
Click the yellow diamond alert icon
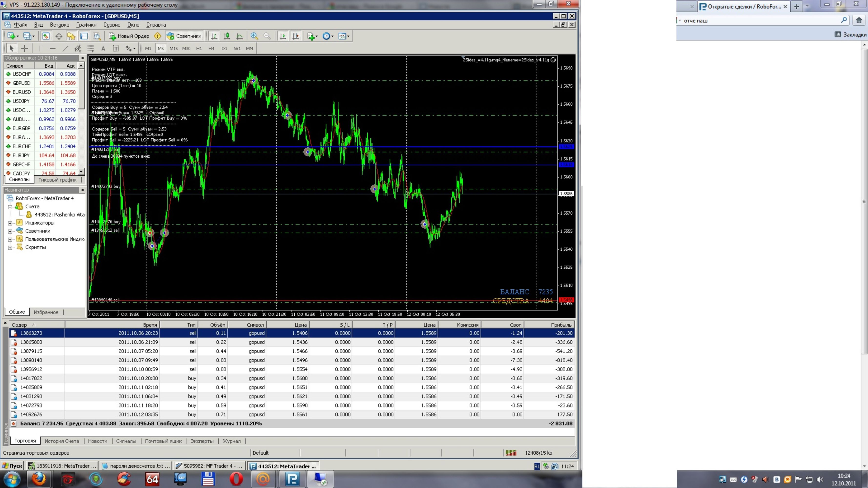[x=157, y=36]
